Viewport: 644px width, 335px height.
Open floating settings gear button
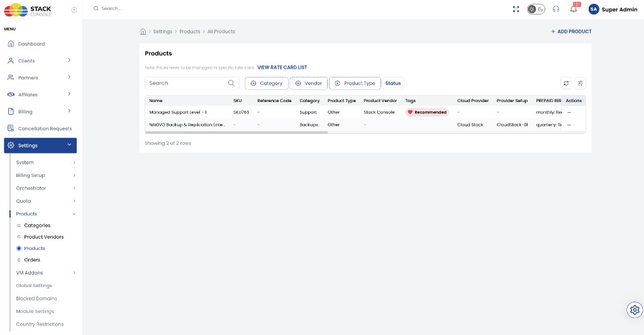point(635,310)
